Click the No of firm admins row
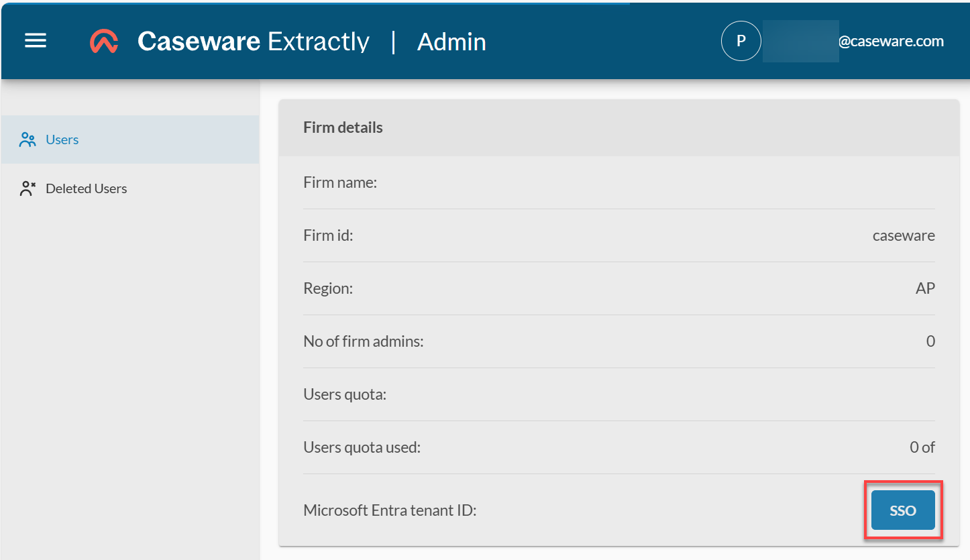The image size is (970, 560). pyautogui.click(x=363, y=341)
